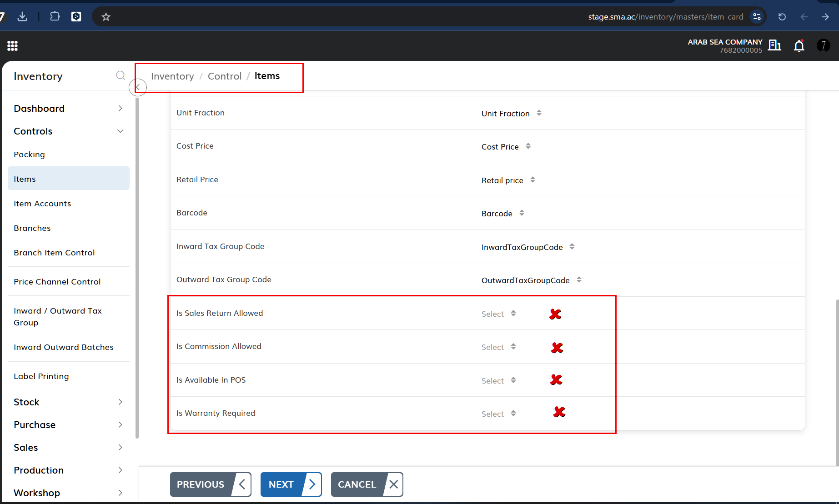This screenshot has height=504, width=839.
Task: Collapse the sidebar with the arrow button
Action: point(138,87)
